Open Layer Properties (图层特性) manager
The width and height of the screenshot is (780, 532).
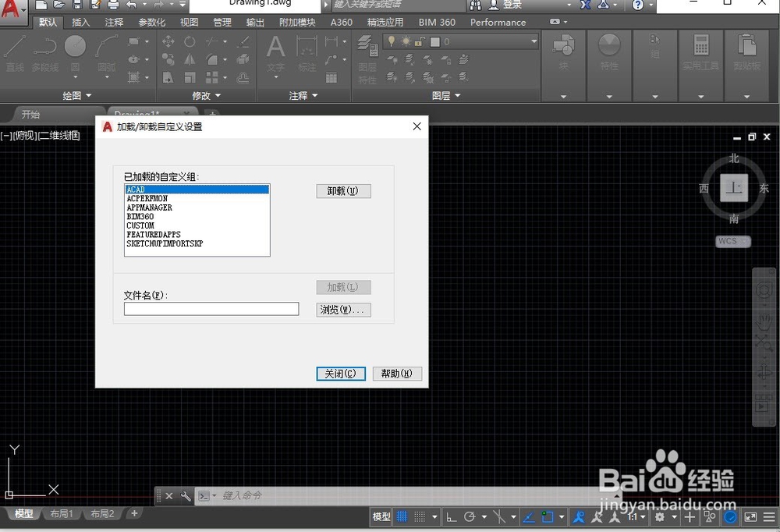[367, 59]
